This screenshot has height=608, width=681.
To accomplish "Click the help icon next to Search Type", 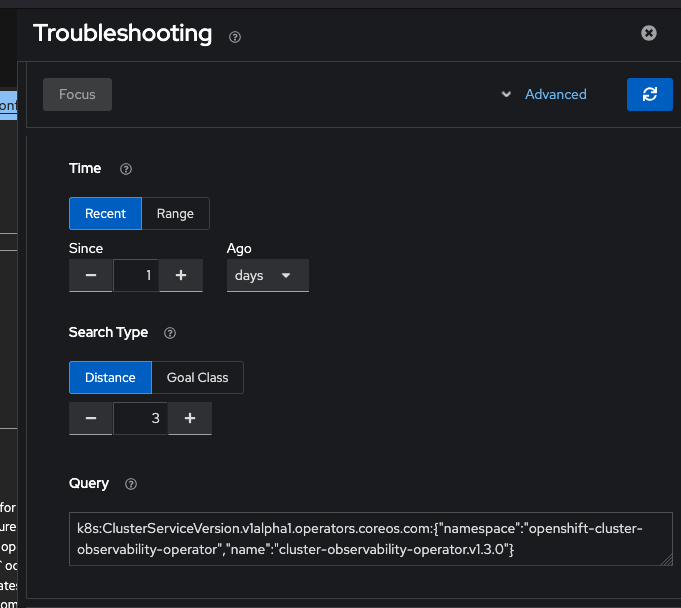I will pos(169,333).
